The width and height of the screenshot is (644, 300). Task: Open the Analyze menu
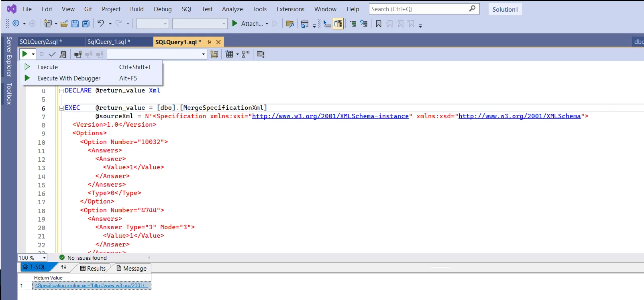[232, 9]
